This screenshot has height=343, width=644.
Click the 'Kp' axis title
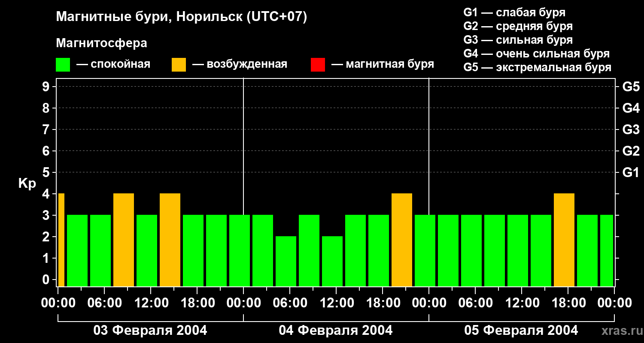tap(27, 184)
